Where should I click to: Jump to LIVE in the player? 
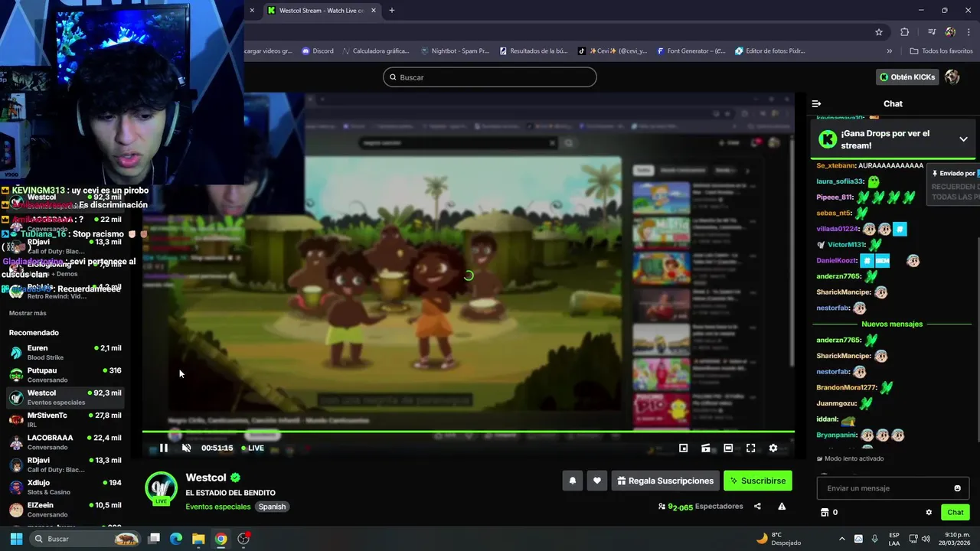[x=253, y=448]
